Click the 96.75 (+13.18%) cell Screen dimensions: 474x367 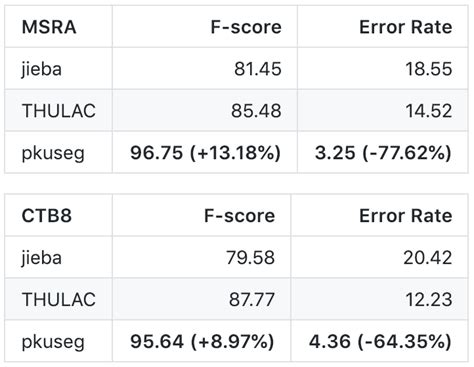tap(206, 153)
